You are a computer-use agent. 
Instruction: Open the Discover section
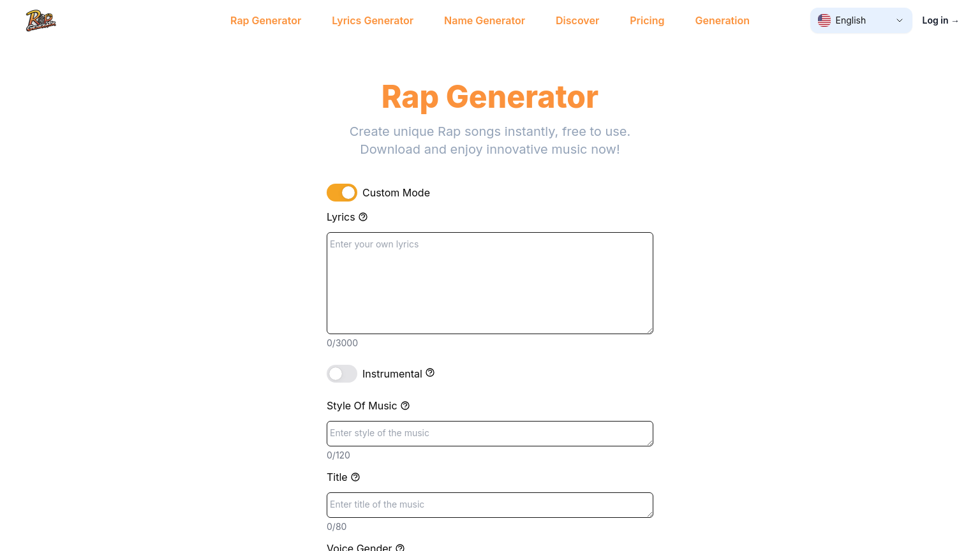coord(577,20)
